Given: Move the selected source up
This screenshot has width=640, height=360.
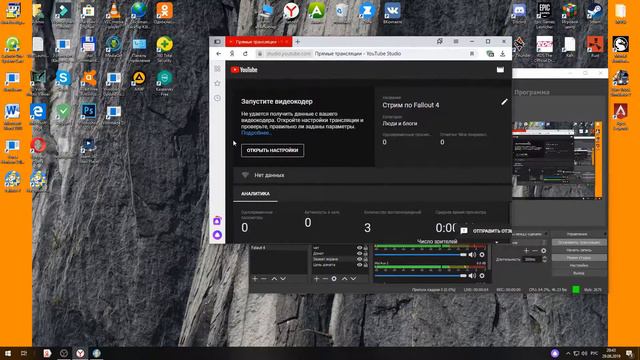Looking at the screenshot, I should [344, 279].
